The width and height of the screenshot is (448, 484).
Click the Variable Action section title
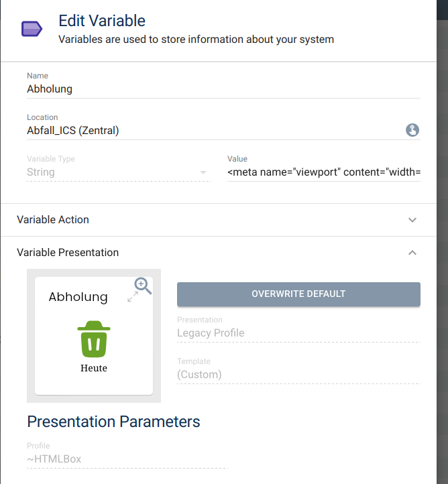click(x=53, y=220)
